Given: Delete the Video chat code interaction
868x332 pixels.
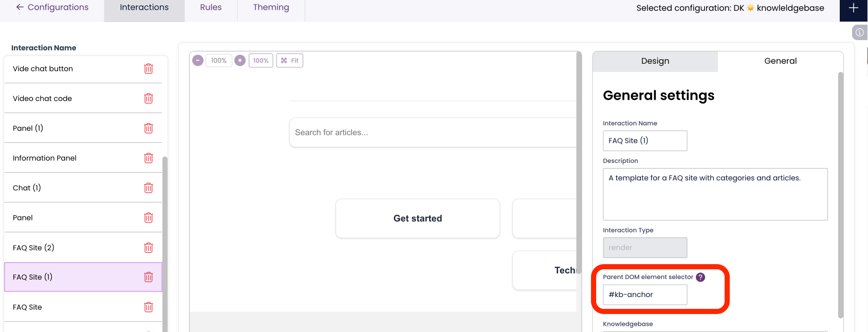Looking at the screenshot, I should coord(149,99).
